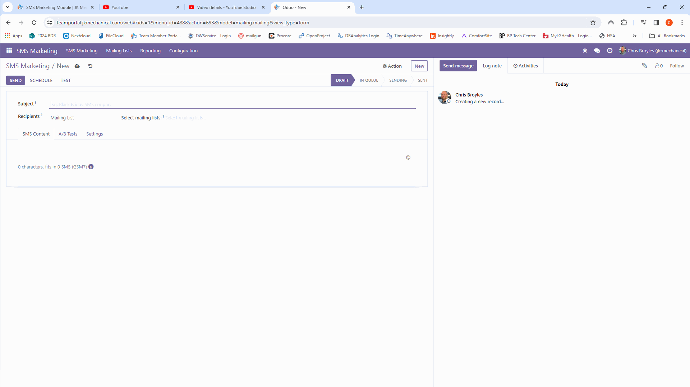Open the Apps bookmark shortcut
The height and width of the screenshot is (387, 690).
coord(13,36)
